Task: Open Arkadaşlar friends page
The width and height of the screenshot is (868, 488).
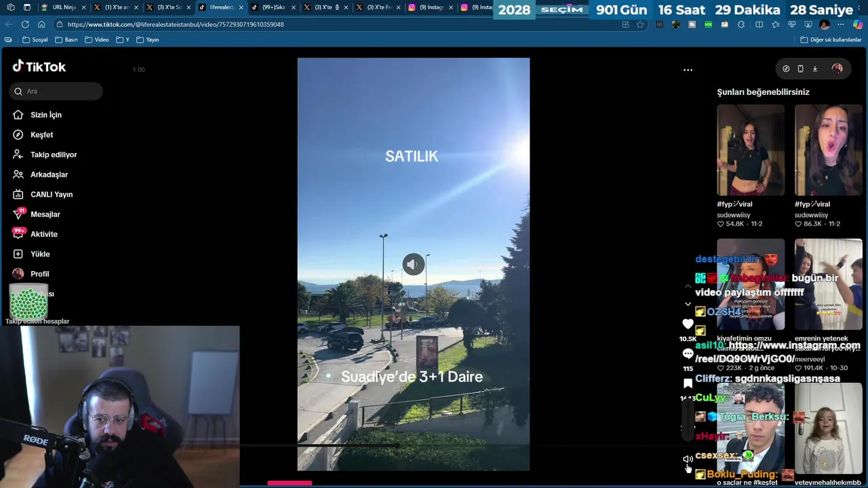Action: pos(40,175)
